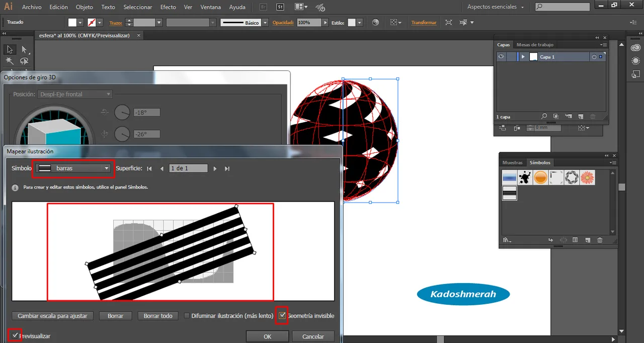Viewport: 644px width, 343px height.
Task: Open Aspectos esenciales workspace dropdown
Action: 495,7
